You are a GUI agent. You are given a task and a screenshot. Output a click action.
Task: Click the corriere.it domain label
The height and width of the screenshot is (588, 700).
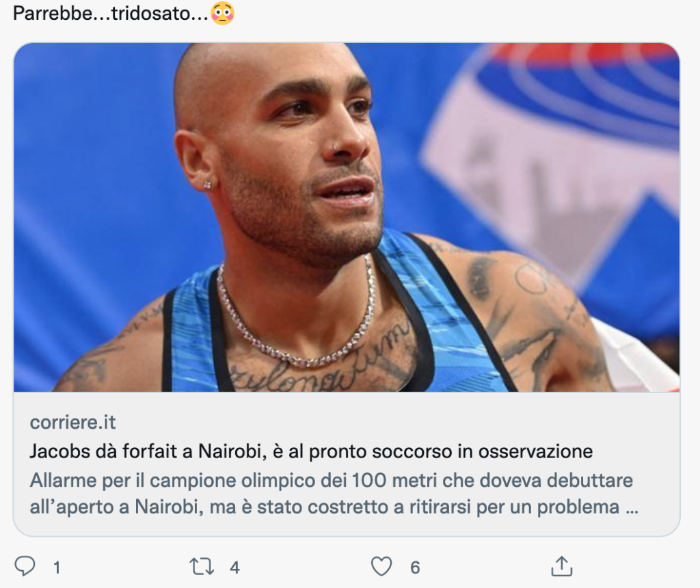tap(72, 422)
